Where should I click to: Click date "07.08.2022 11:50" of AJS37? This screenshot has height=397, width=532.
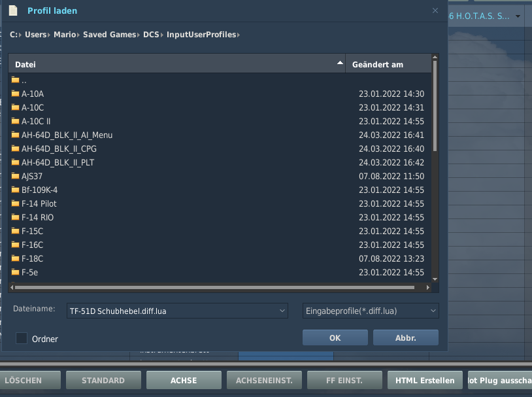coord(391,176)
